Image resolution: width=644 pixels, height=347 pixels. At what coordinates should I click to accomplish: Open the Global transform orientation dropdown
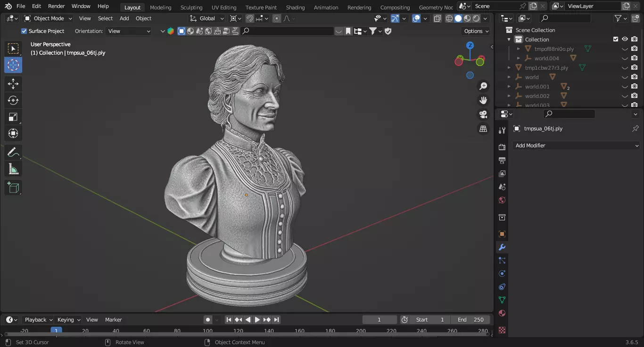point(207,18)
